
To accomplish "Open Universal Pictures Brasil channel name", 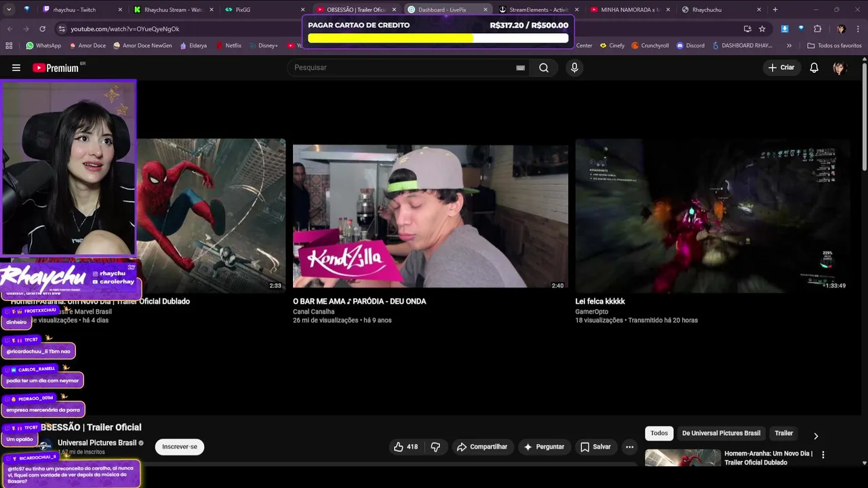I will click(97, 443).
